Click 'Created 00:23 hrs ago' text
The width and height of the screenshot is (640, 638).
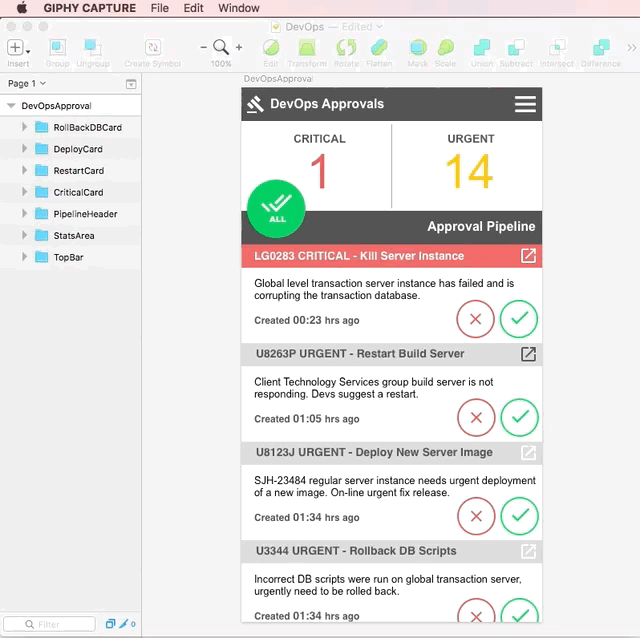307,320
